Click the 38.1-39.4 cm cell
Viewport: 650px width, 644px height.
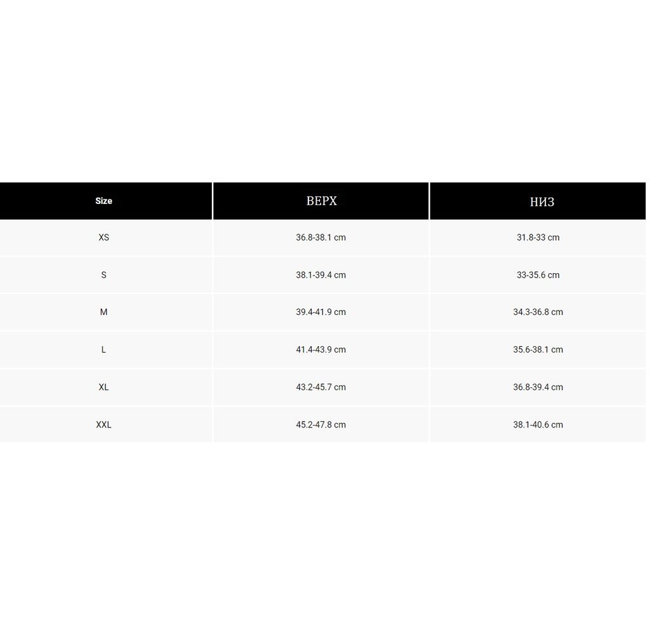tap(321, 275)
